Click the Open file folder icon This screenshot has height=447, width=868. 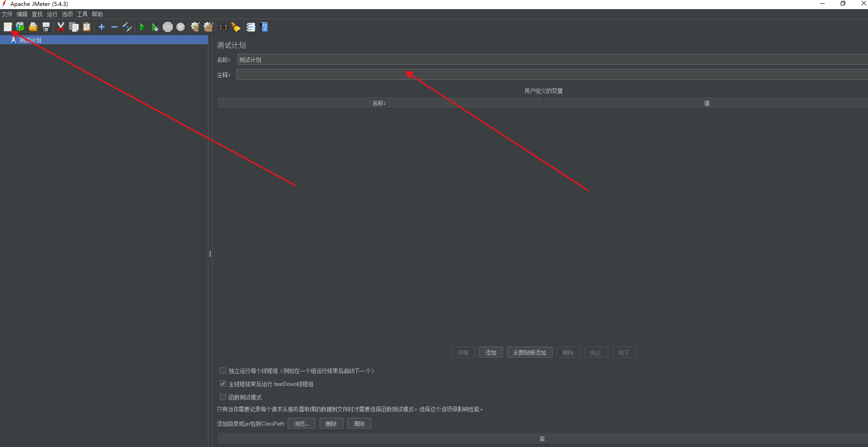tap(33, 27)
